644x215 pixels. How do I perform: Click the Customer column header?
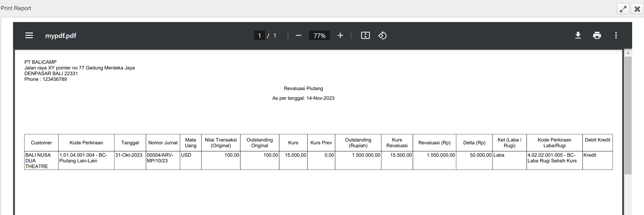click(x=41, y=142)
